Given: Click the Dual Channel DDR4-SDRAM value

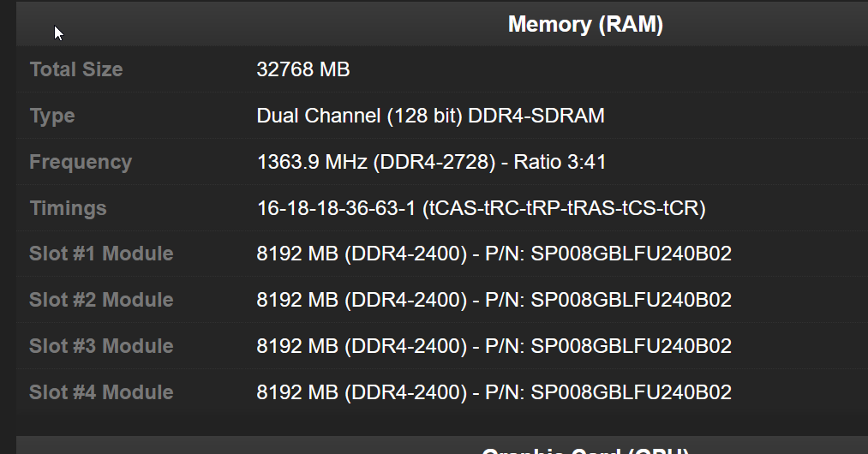Looking at the screenshot, I should (x=431, y=116).
